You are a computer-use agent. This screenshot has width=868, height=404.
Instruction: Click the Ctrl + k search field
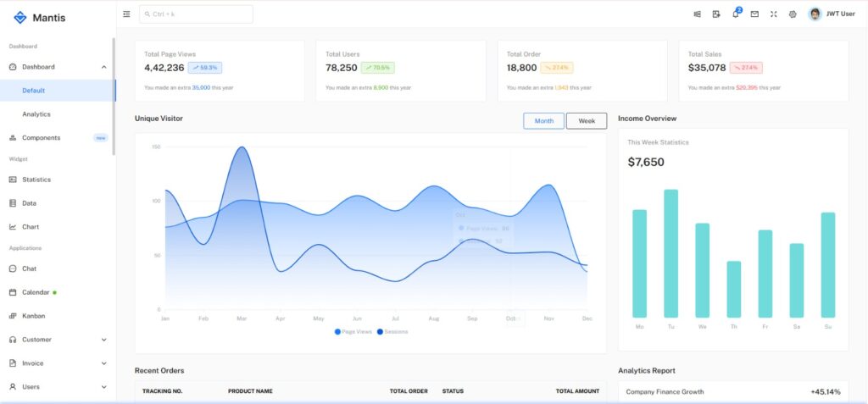click(196, 14)
